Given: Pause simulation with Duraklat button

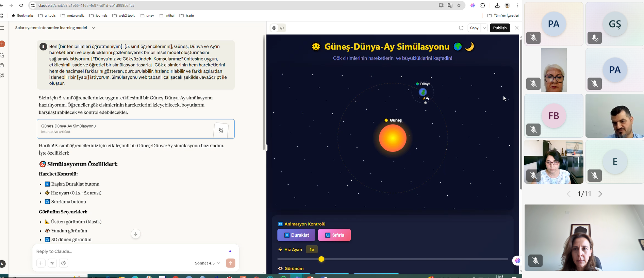Looking at the screenshot, I should pos(296,235).
